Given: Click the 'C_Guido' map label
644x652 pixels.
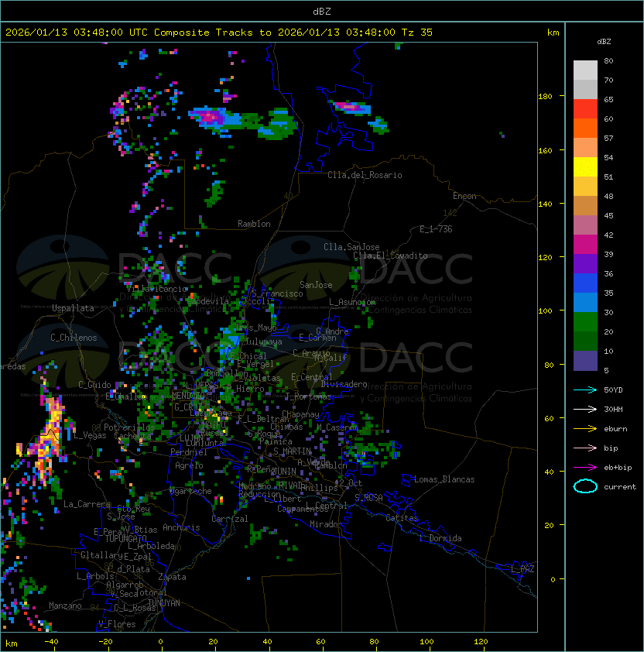Looking at the screenshot, I should pyautogui.click(x=94, y=385).
